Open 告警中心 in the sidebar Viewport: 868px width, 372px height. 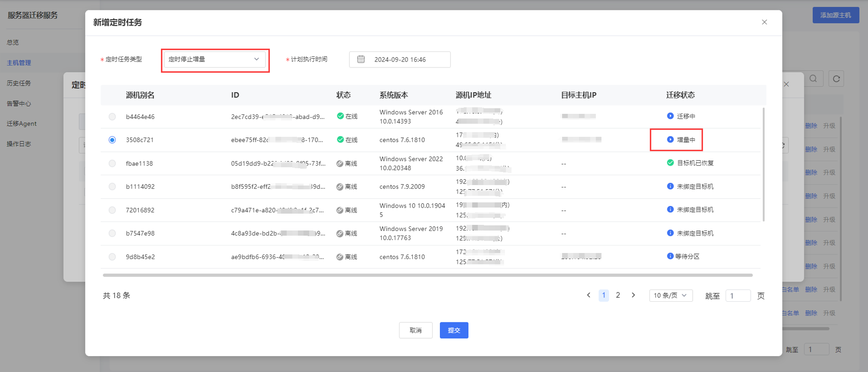point(19,104)
